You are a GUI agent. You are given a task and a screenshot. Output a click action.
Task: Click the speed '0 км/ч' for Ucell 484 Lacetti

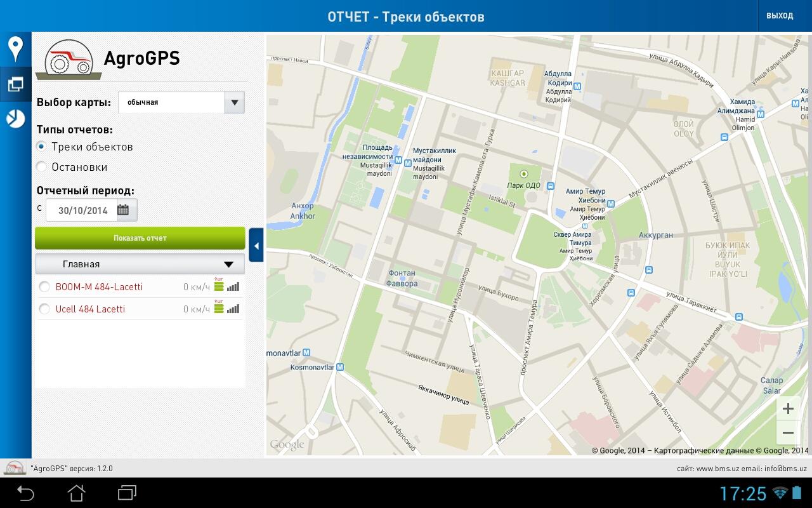(197, 309)
